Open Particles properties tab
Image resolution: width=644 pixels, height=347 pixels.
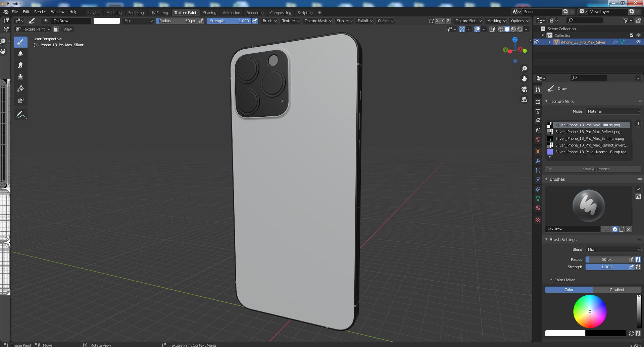[538, 170]
